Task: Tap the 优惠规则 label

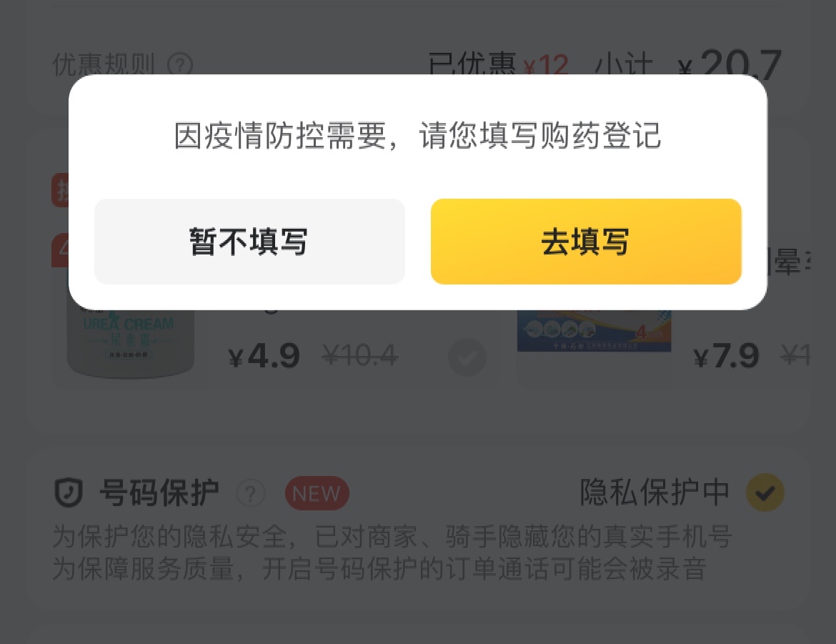Action: (104, 65)
